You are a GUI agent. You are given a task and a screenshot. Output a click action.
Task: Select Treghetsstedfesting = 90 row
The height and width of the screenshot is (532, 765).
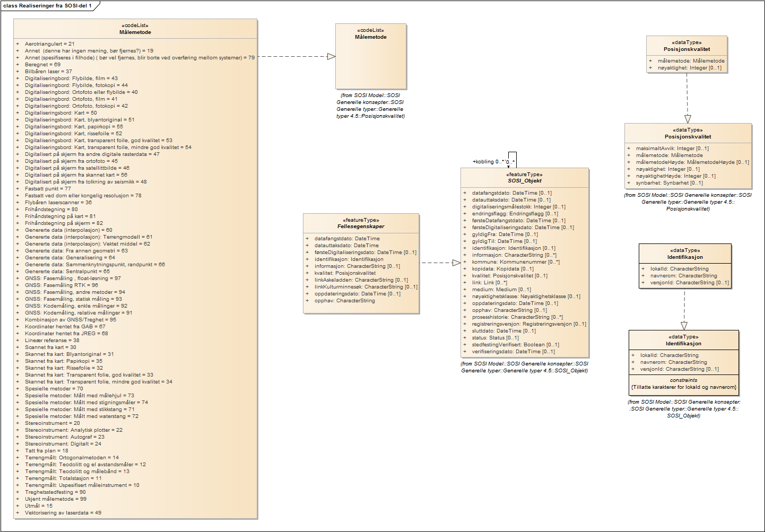55,492
